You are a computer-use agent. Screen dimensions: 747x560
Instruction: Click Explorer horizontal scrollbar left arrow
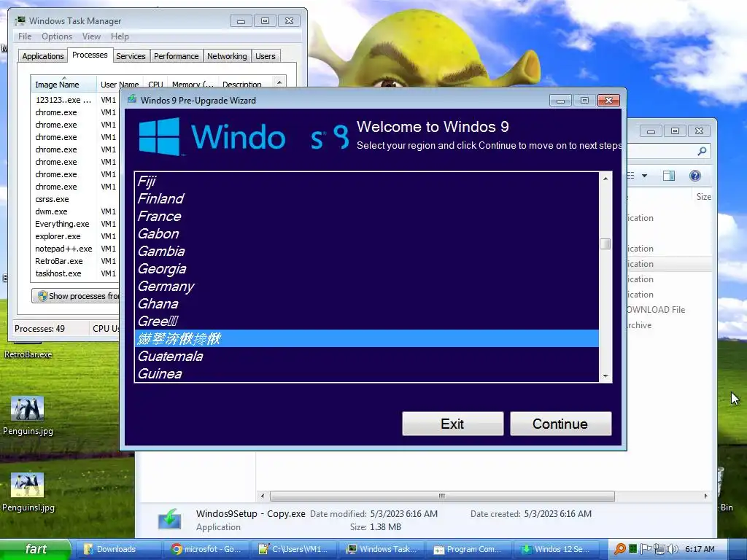(263, 496)
